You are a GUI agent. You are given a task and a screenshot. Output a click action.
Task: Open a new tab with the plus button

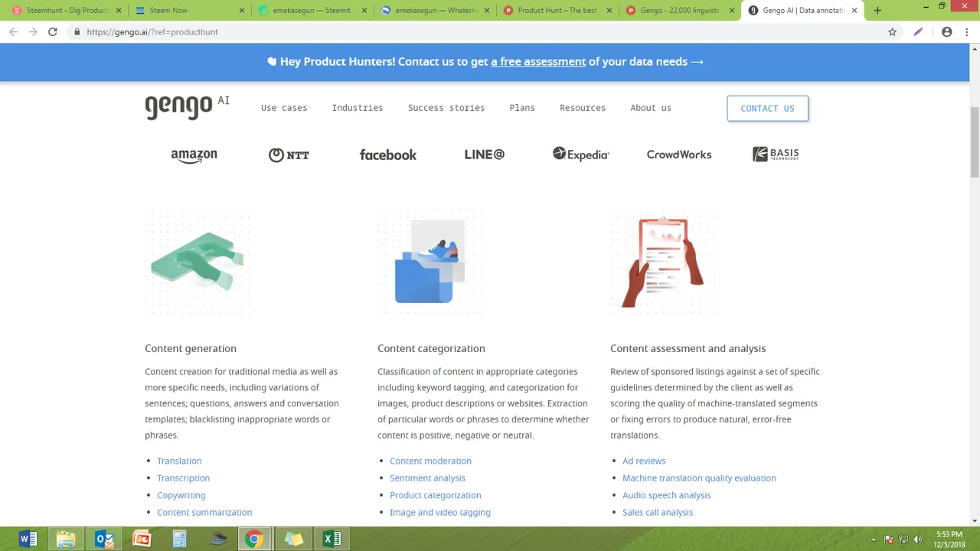point(877,11)
